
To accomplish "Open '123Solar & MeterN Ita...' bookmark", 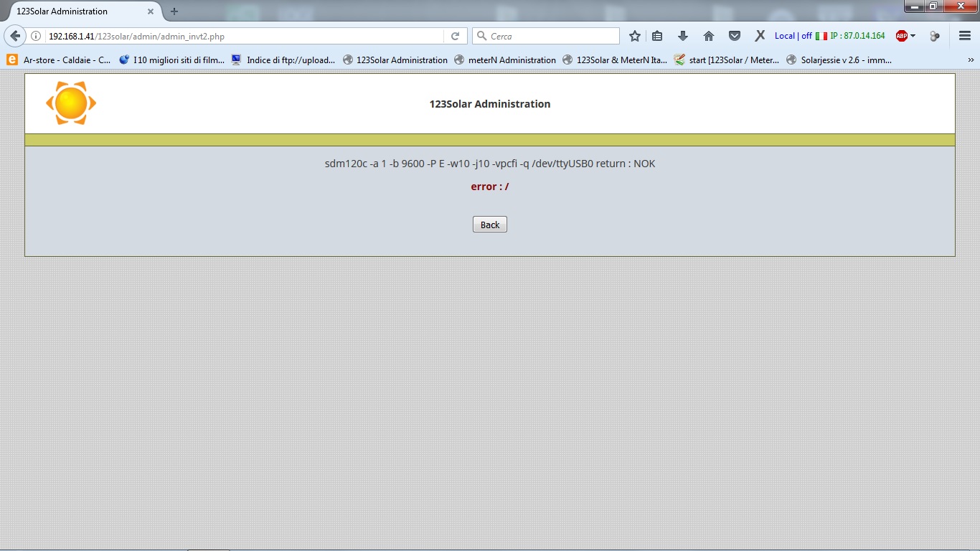I will coord(615,60).
